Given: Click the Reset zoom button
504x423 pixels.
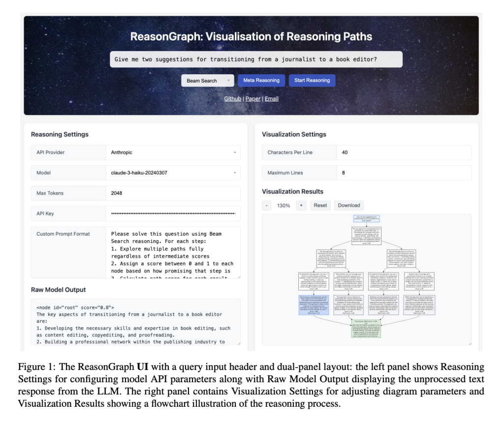Looking at the screenshot, I should click(320, 206).
